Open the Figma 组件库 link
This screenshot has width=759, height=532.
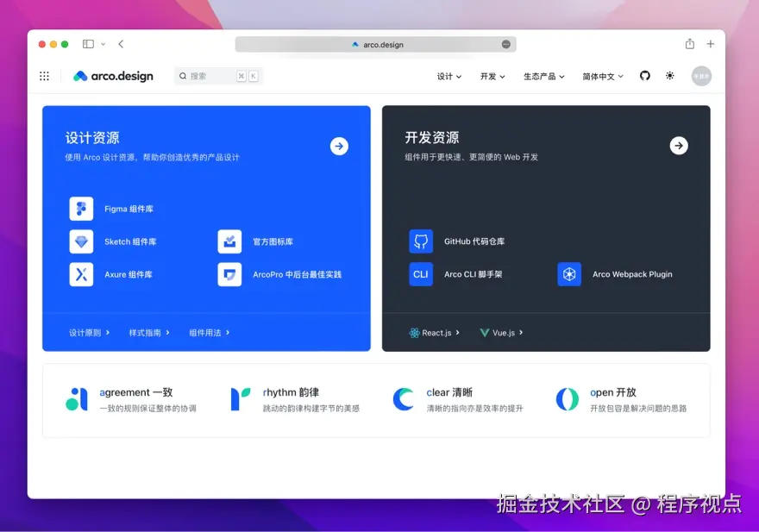click(129, 210)
